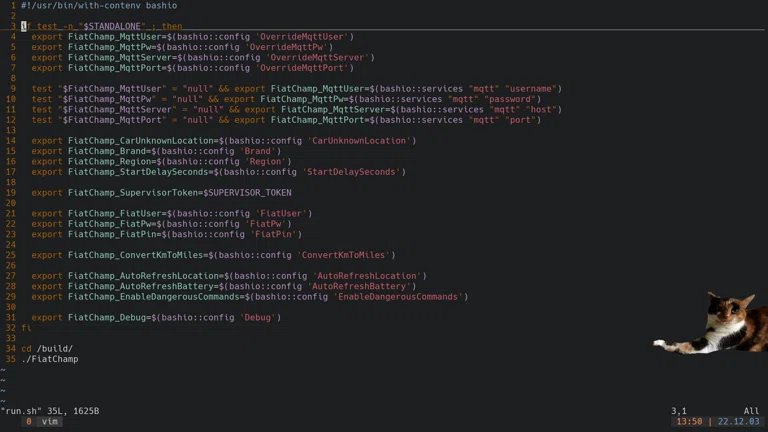Click the shebang line '#!/usr/bin/with-contenv bashio'
This screenshot has width=768, height=432.
point(99,5)
